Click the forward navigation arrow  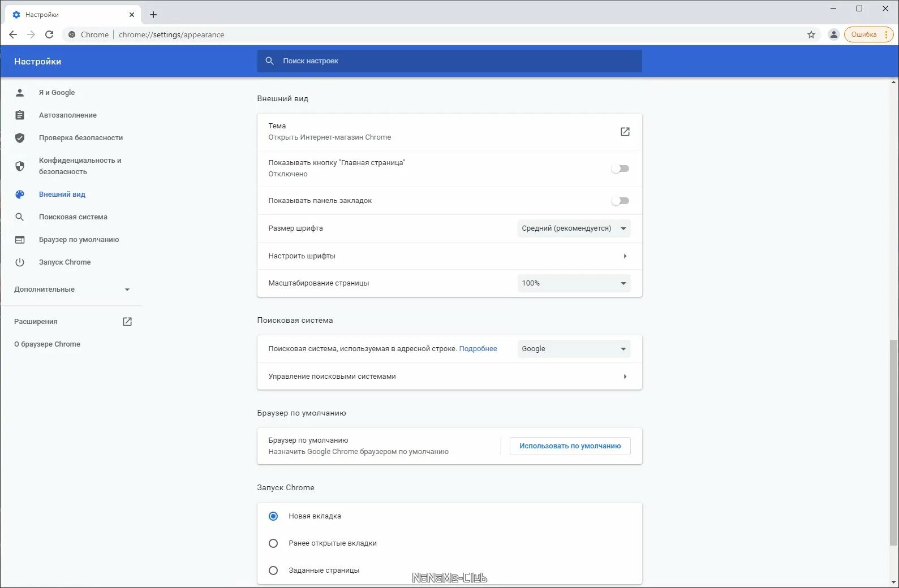coord(31,34)
